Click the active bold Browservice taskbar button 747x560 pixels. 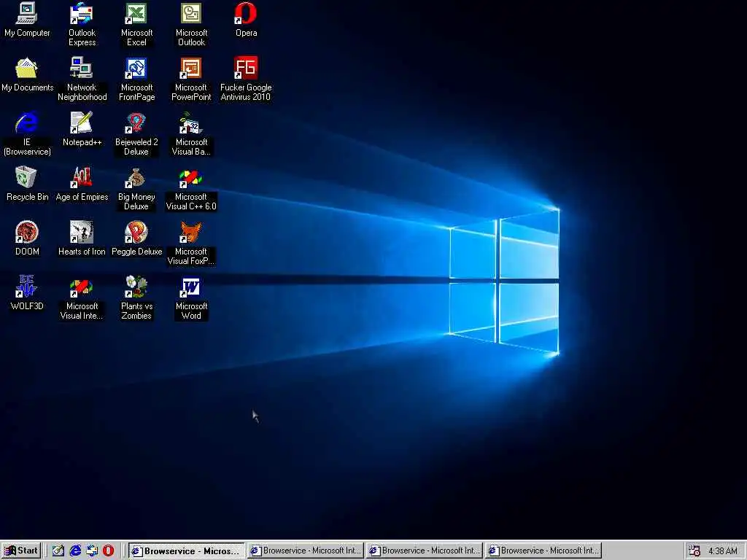click(186, 551)
